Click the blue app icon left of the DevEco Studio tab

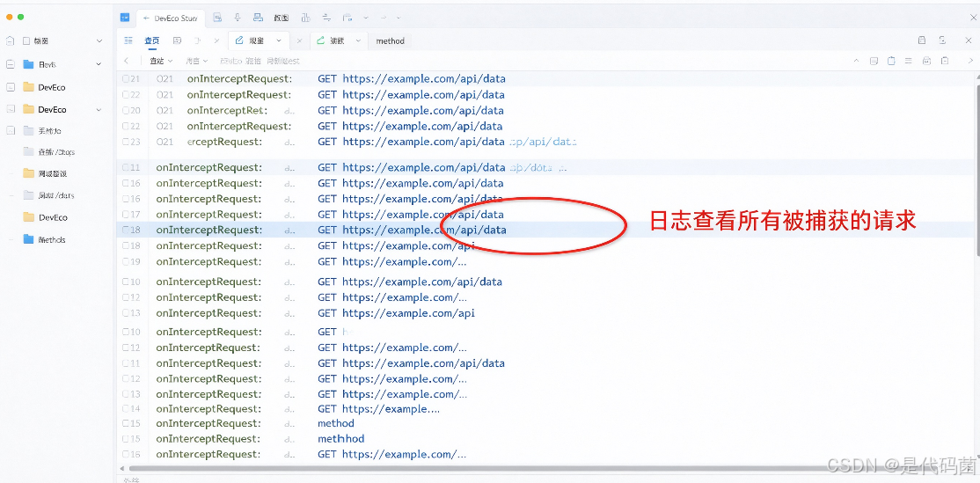pos(125,18)
